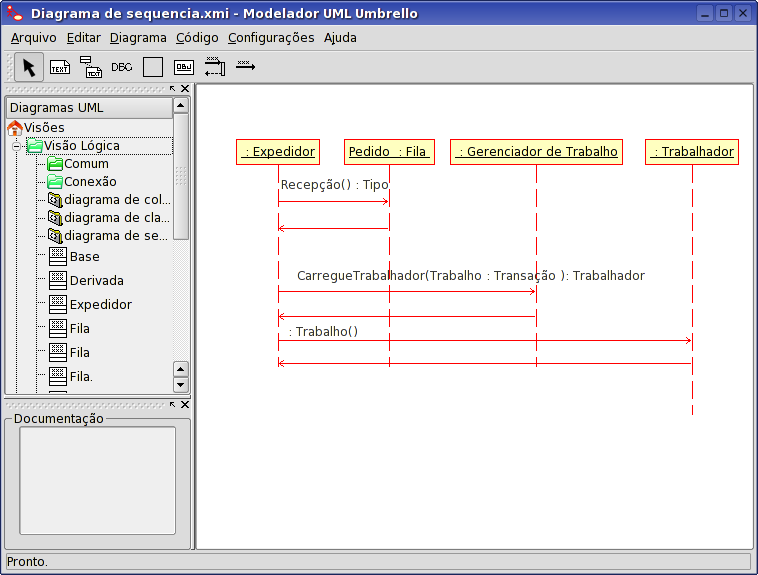Detach the Documentação dock panel

pos(173,405)
